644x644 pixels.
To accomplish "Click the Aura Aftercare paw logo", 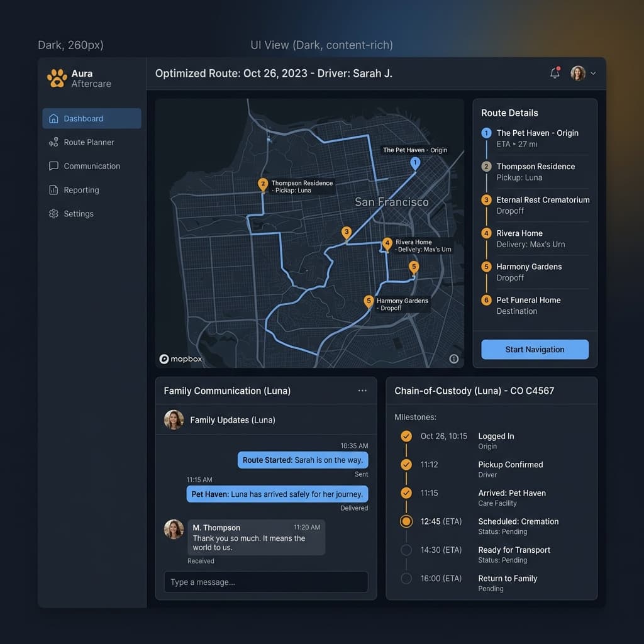I will click(57, 78).
